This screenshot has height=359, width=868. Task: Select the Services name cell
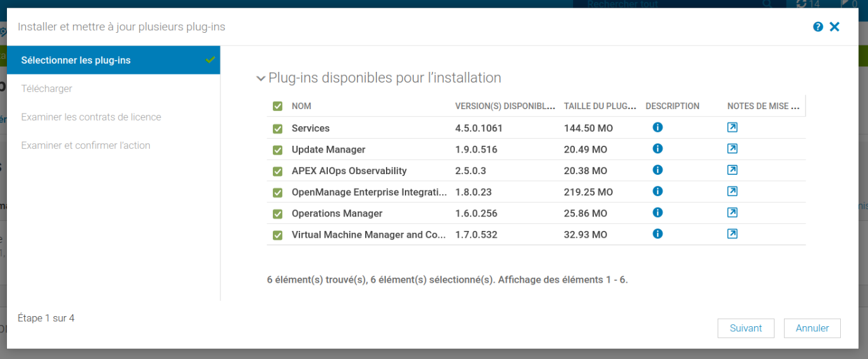(311, 128)
